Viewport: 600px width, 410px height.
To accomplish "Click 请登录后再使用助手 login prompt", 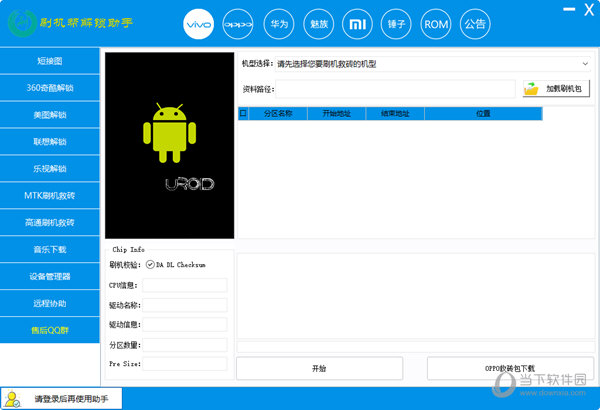I will pyautogui.click(x=61, y=399).
